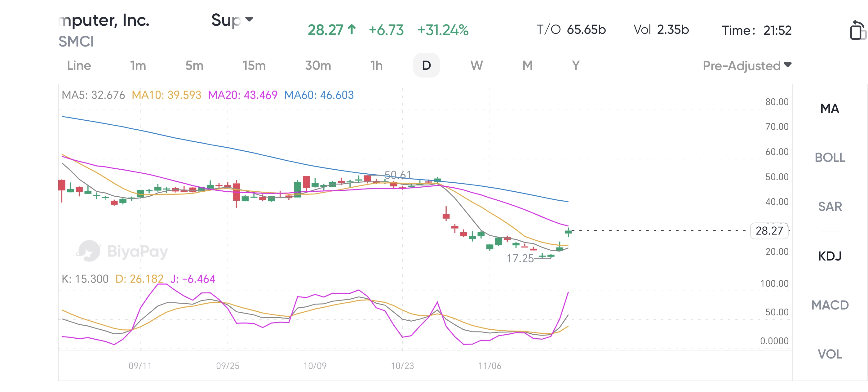Click the MA10: 39.593 legend

pyautogui.click(x=166, y=95)
